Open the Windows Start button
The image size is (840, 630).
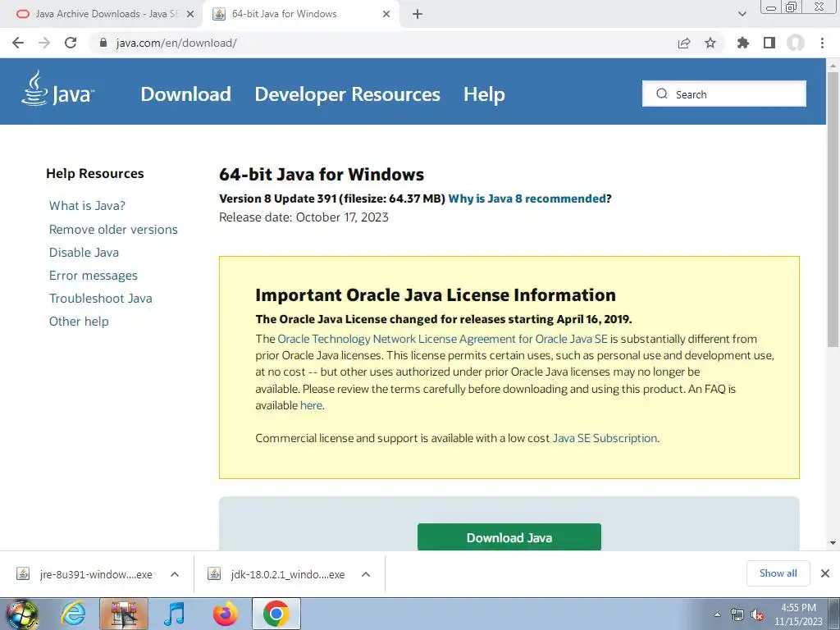pos(21,614)
